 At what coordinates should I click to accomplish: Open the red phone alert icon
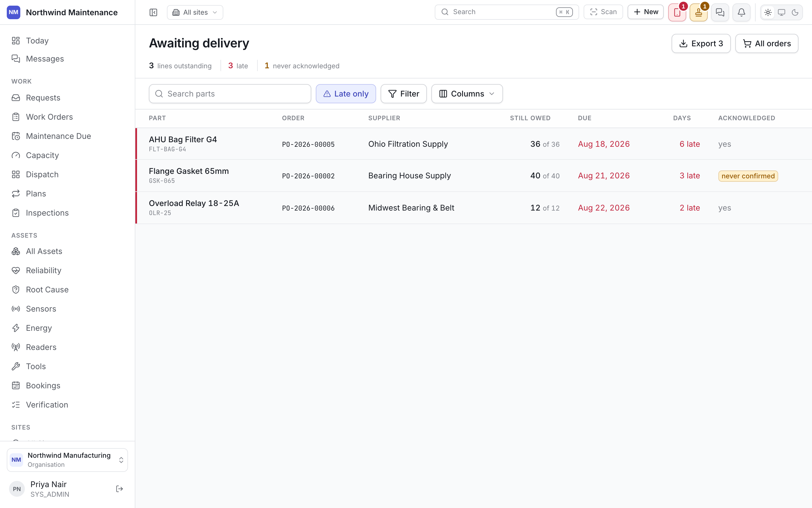click(677, 12)
